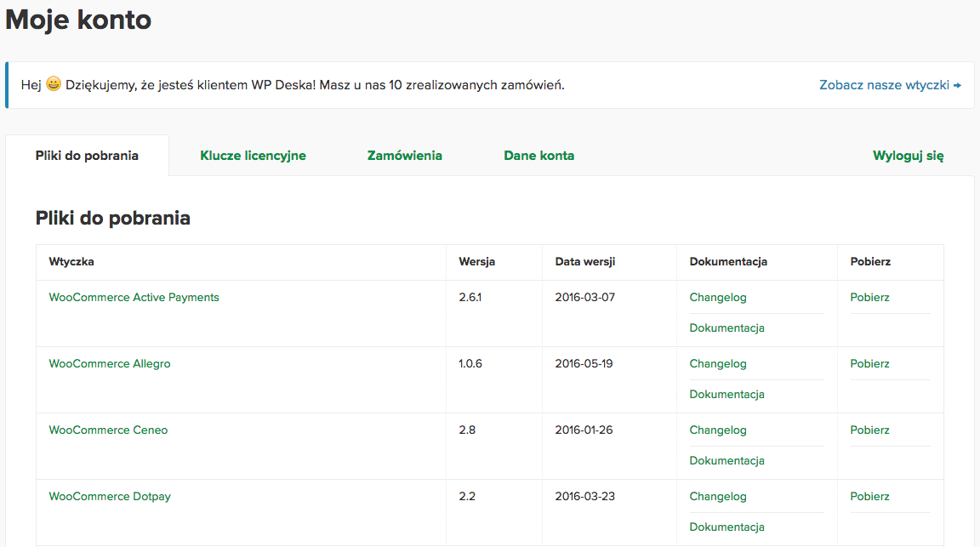Go to Dane konta tab
The image size is (980, 547).
tap(538, 156)
